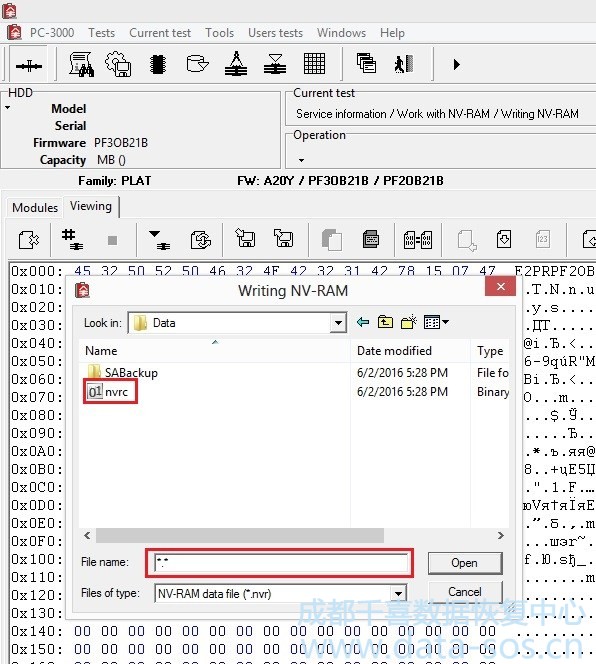Click the stacked windows toolbar icon
Screen dimensions: 596x664
[366, 64]
